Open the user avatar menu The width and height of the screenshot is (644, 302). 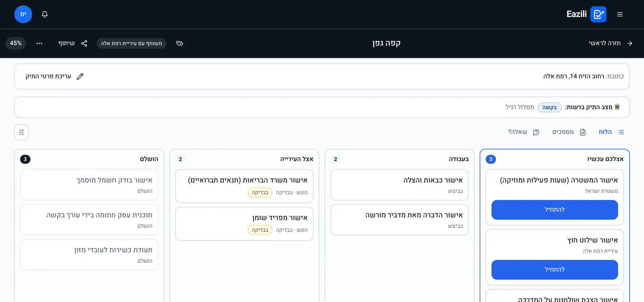[x=23, y=14]
